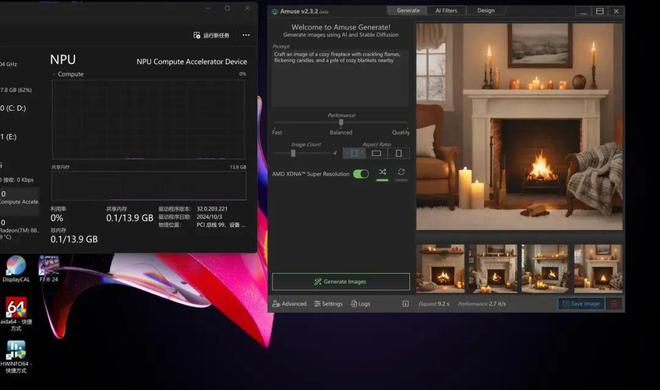Switch to the Design tab
Image resolution: width=660 pixels, height=390 pixels.
coord(486,11)
